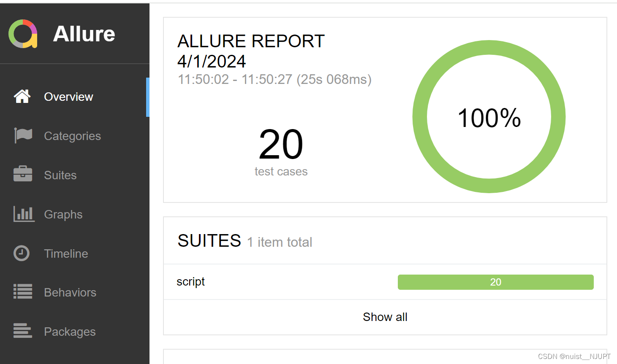Go to the Categories section

[72, 136]
